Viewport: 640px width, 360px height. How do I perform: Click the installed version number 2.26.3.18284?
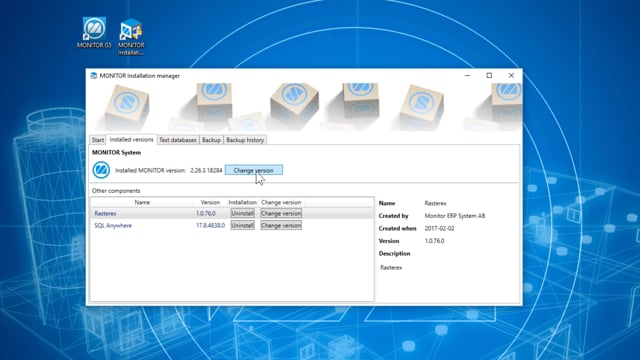click(206, 170)
